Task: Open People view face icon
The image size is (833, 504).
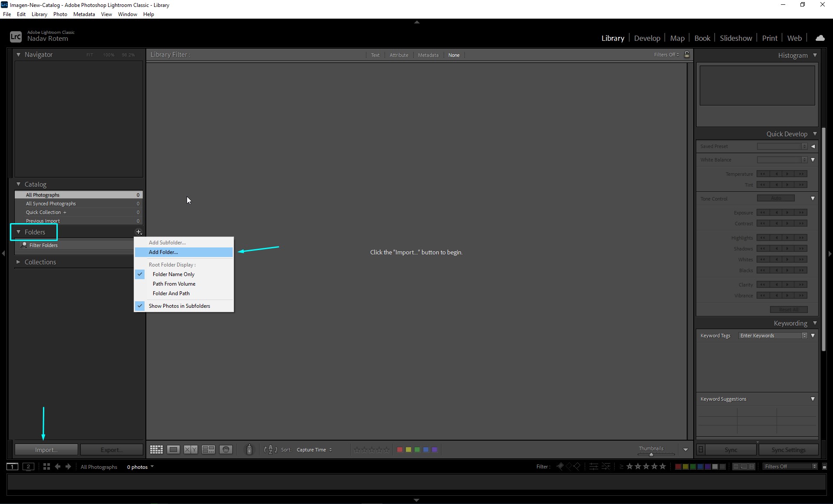Action: click(226, 450)
